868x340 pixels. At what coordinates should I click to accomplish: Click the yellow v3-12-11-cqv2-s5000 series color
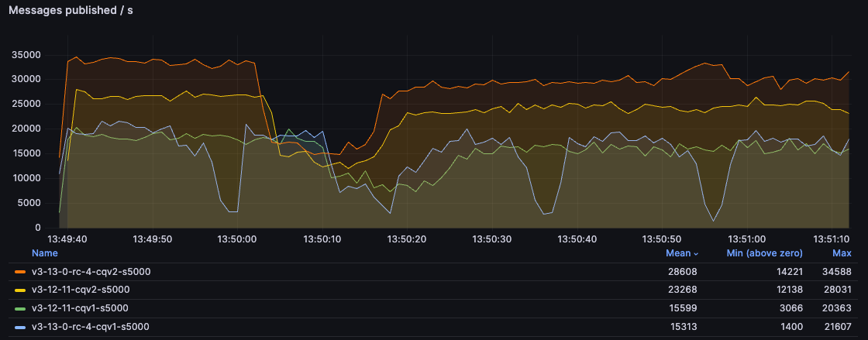[x=21, y=290]
